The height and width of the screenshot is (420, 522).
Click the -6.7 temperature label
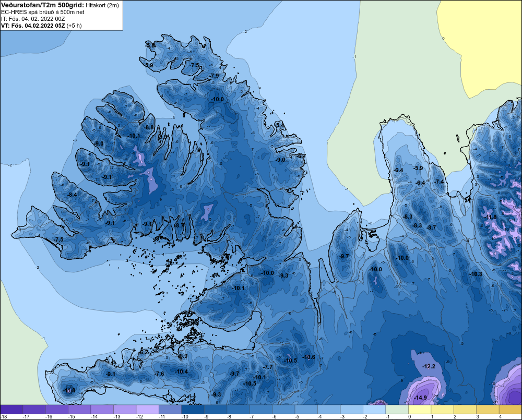[x=301, y=156]
